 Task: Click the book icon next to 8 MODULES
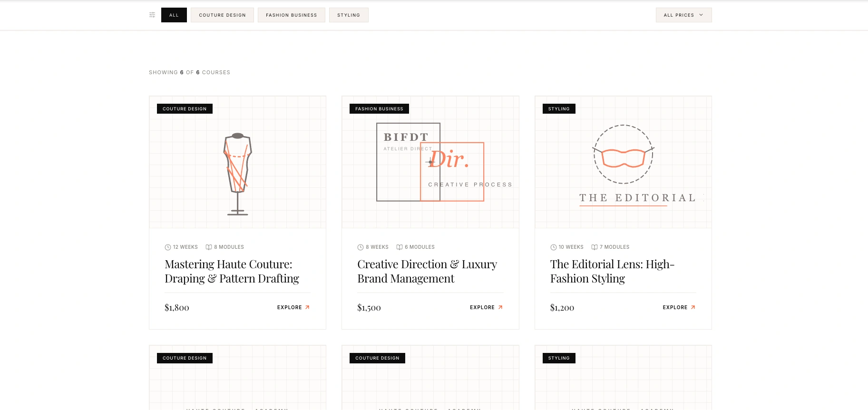click(209, 247)
